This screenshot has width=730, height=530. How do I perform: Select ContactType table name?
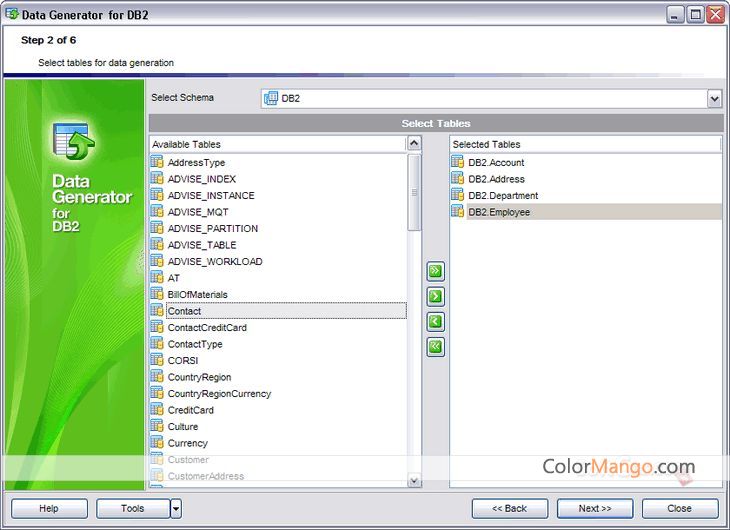coord(195,344)
